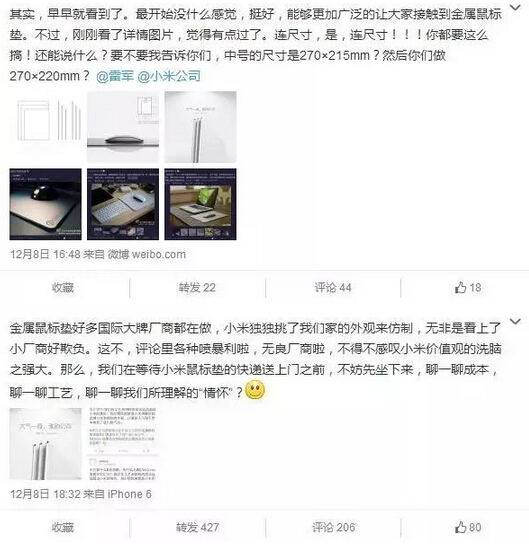Click 转发 427 repost button
This screenshot has height=544, width=529.
point(197,527)
